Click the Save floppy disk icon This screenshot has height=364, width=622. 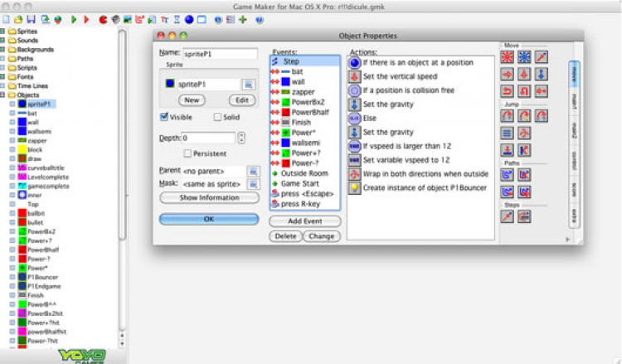tap(31, 19)
